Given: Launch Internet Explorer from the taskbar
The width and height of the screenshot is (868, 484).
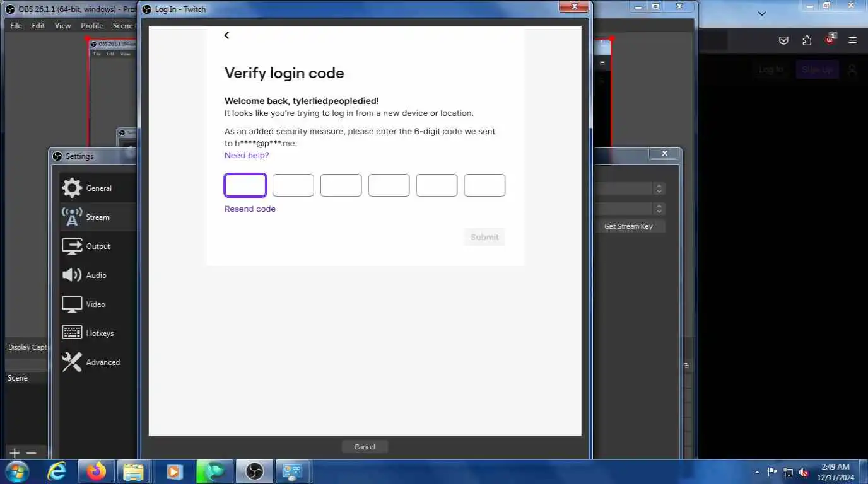Looking at the screenshot, I should tap(57, 471).
